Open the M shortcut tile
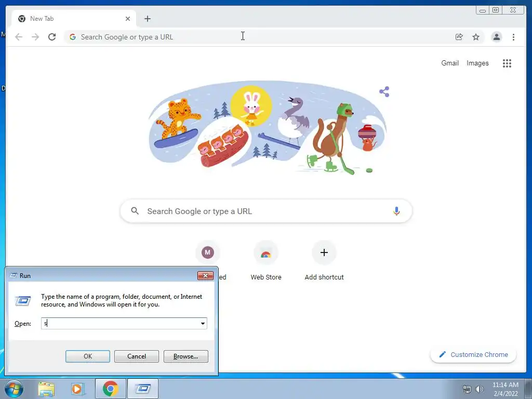The height and width of the screenshot is (399, 532). tap(208, 252)
